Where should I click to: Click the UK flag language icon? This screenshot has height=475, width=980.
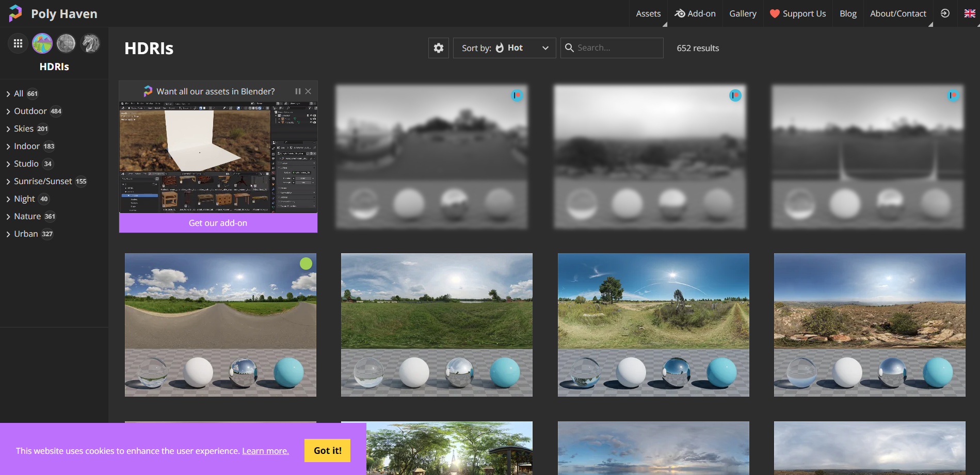969,13
